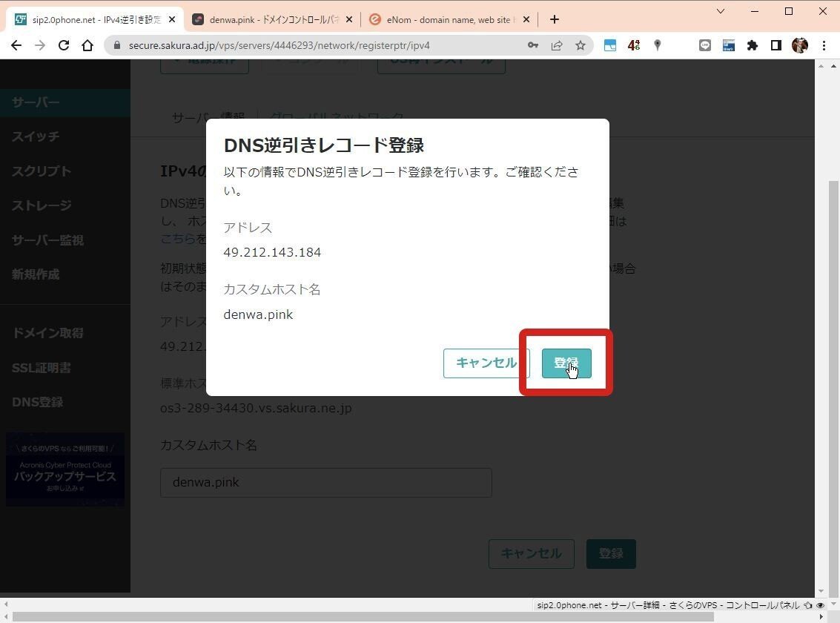Screen dimensions: 840x623
Task: Open the blue window extension icon
Action: [x=609, y=45]
